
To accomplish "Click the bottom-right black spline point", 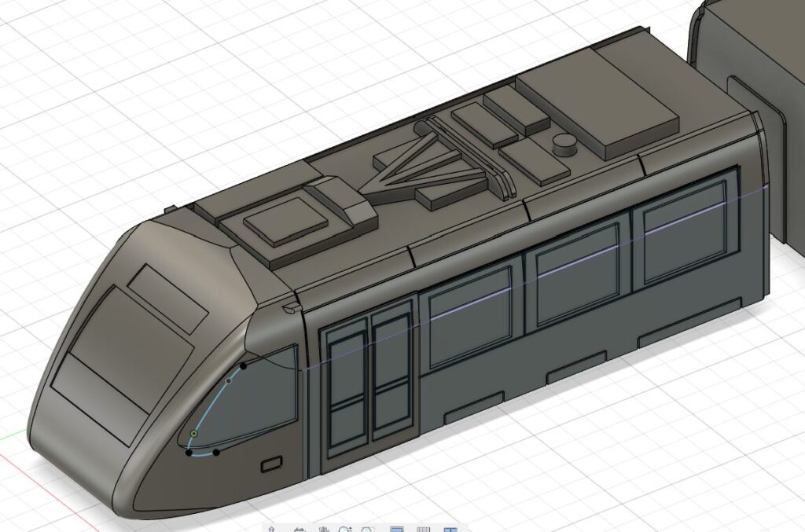I will click(x=216, y=452).
